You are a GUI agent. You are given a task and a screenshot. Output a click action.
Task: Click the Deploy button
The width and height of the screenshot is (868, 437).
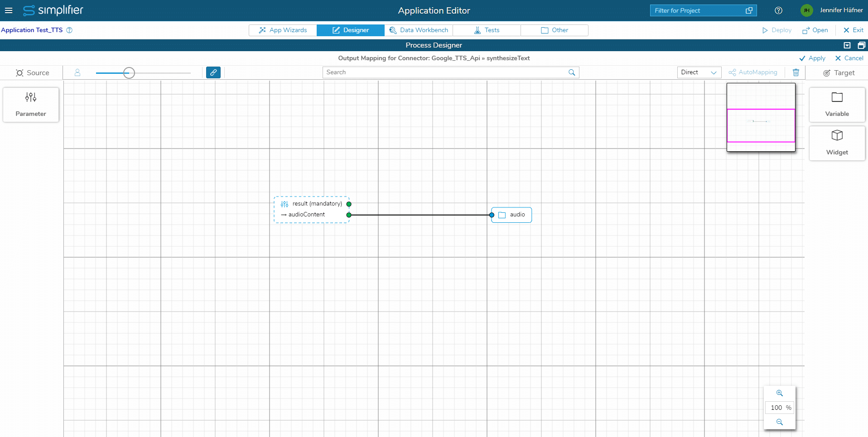[x=777, y=30]
